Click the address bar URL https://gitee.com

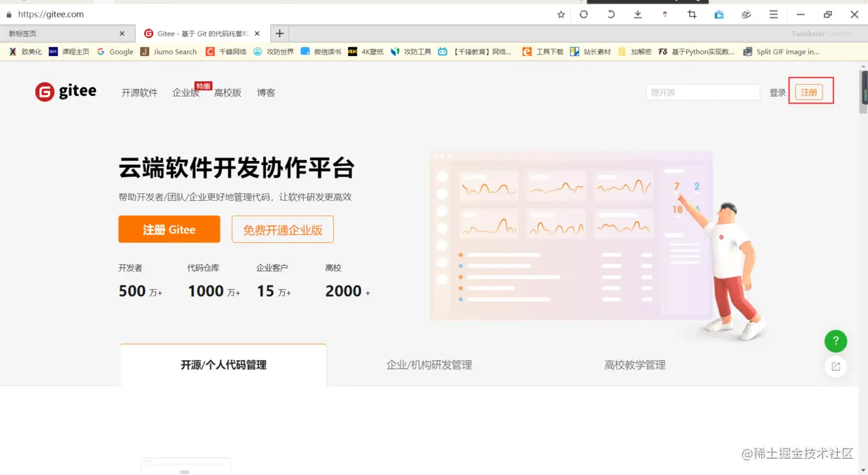[50, 15]
